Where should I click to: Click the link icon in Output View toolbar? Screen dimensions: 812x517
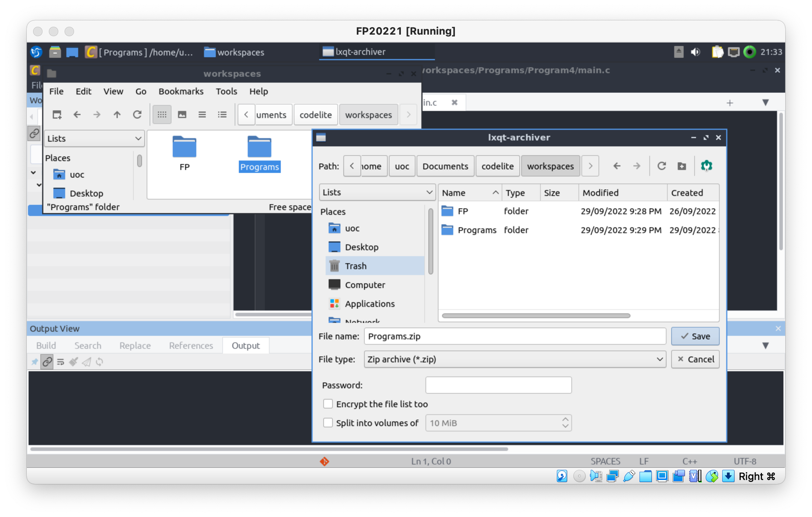tap(47, 362)
